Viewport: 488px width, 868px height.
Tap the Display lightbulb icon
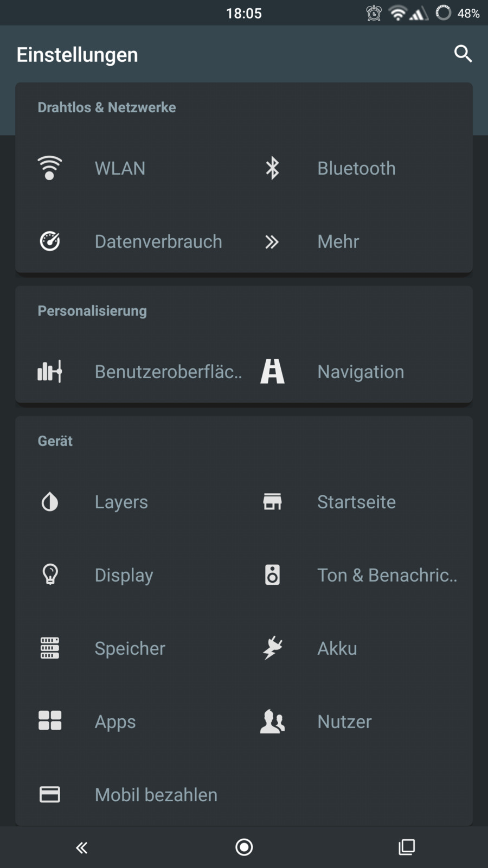pos(49,575)
